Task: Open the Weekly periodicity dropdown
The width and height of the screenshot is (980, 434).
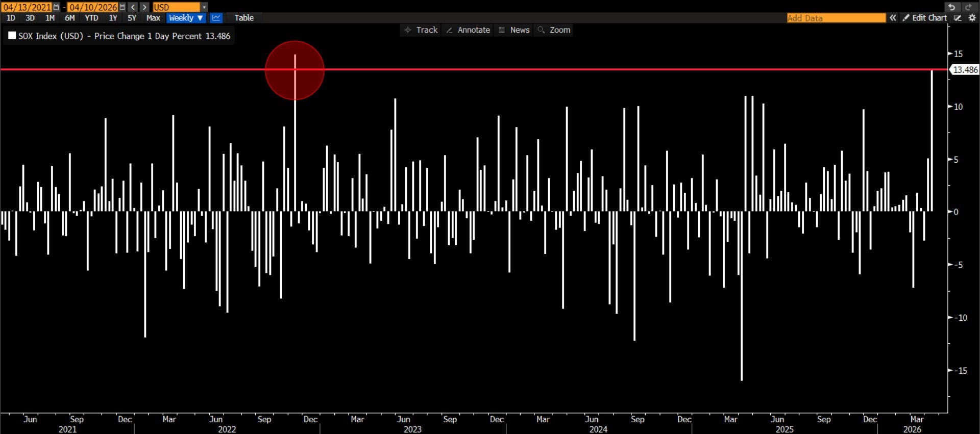Action: (x=186, y=18)
